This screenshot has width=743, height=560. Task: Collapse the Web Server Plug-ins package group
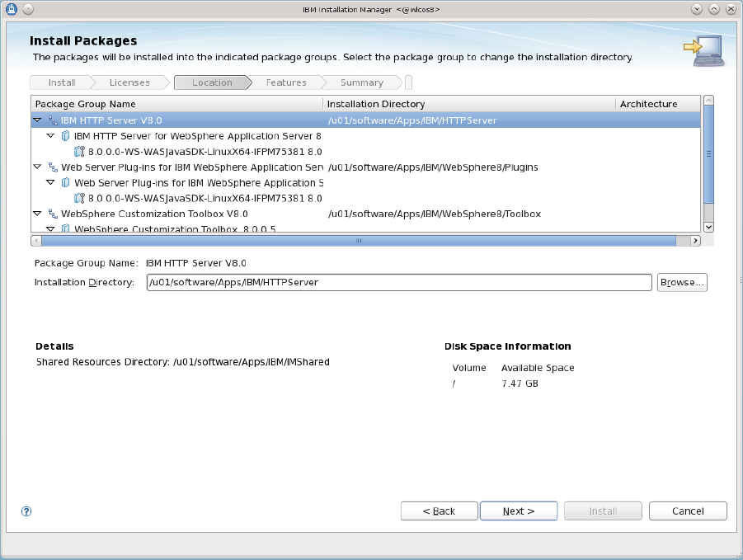(x=37, y=167)
